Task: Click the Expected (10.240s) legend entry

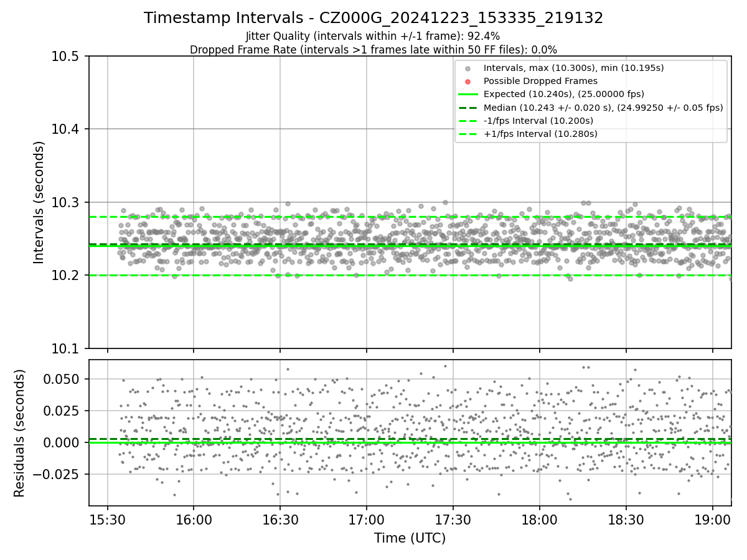Action: pyautogui.click(x=564, y=94)
